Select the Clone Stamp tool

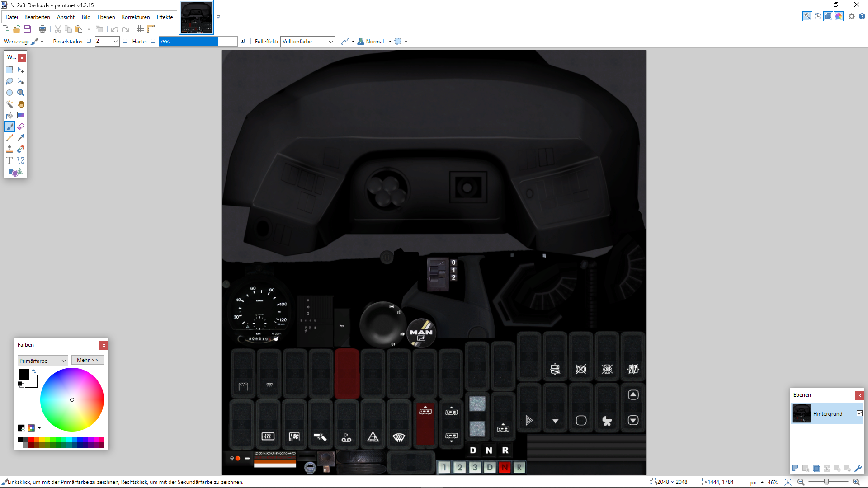(9, 149)
